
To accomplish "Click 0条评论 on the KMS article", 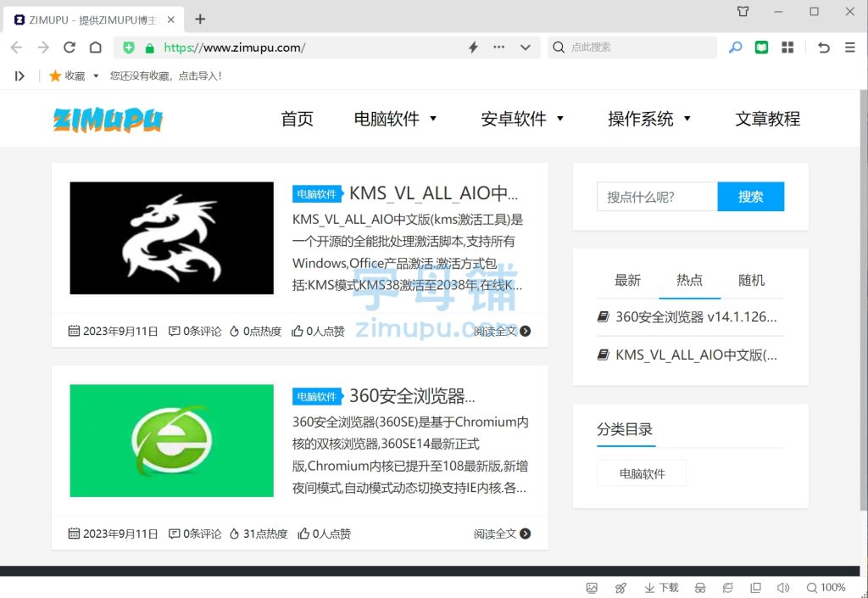I will click(195, 331).
